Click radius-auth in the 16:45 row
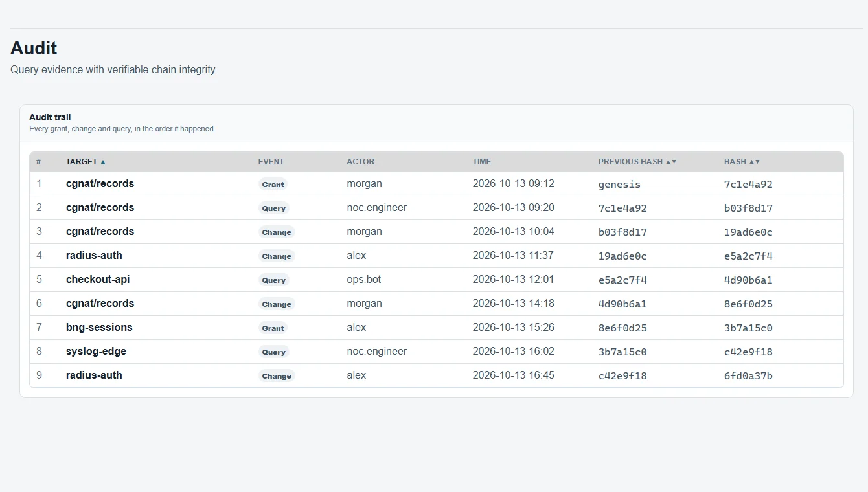The width and height of the screenshot is (868, 492). pos(94,375)
